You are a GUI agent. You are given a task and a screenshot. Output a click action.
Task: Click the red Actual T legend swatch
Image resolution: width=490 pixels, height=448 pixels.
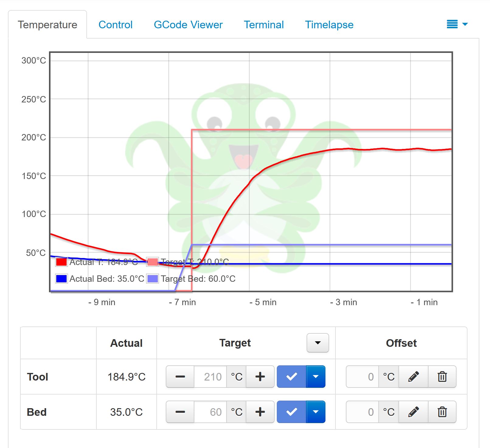(x=61, y=262)
